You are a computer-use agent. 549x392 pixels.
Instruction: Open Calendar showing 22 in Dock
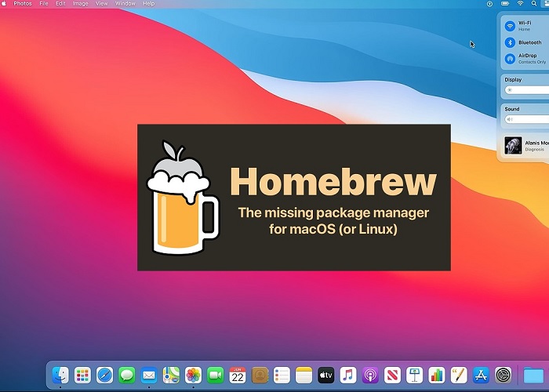coord(238,376)
